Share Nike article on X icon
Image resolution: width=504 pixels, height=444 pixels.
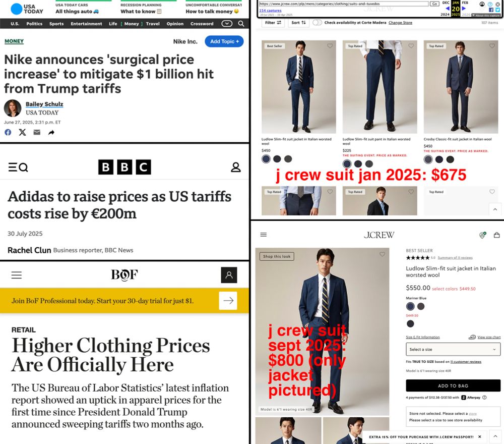point(22,132)
